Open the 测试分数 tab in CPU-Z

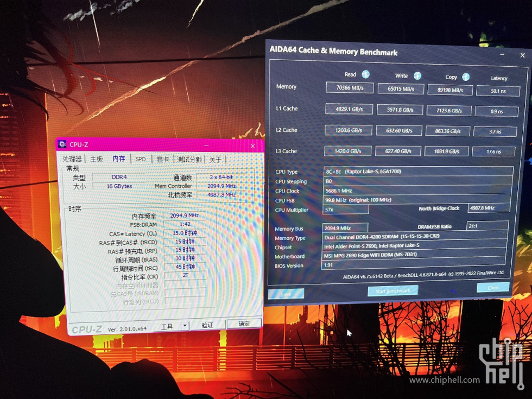tap(189, 159)
